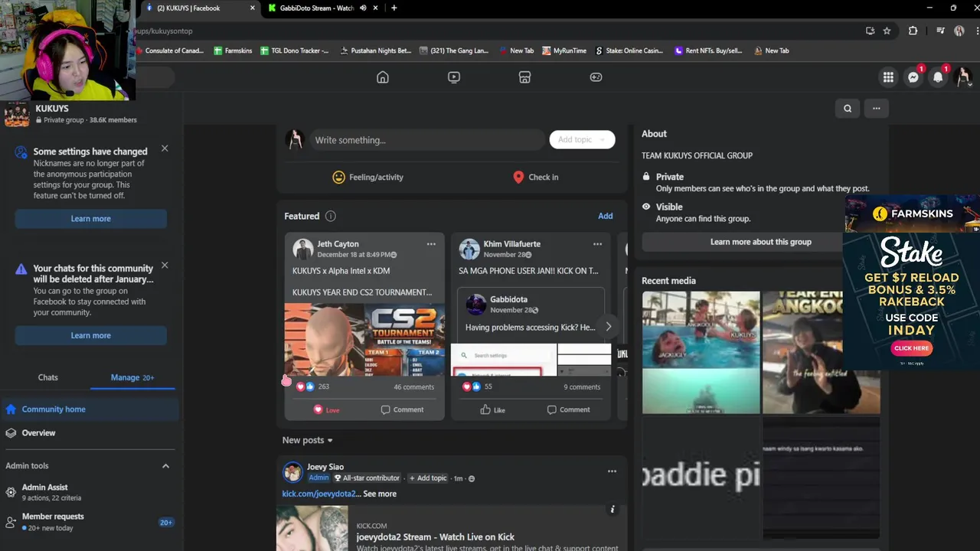The height and width of the screenshot is (551, 980).
Task: Open browser extensions puzzle icon
Action: (913, 31)
